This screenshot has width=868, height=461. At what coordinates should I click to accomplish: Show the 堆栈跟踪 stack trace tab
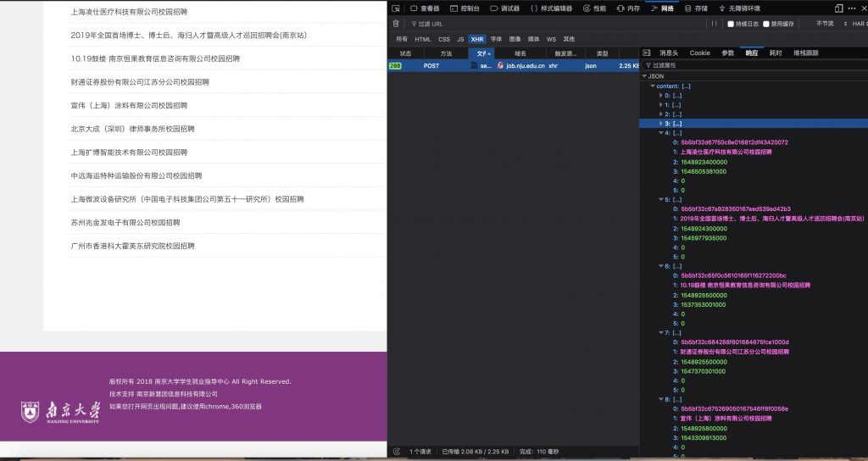805,53
